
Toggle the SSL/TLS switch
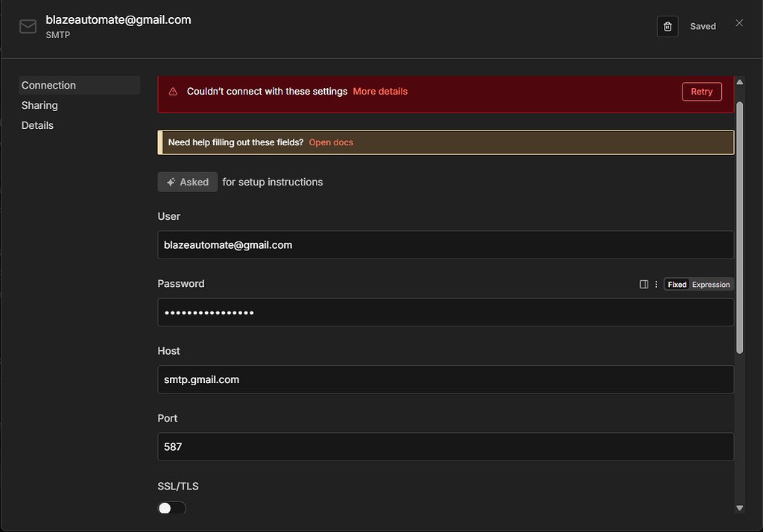tap(171, 508)
